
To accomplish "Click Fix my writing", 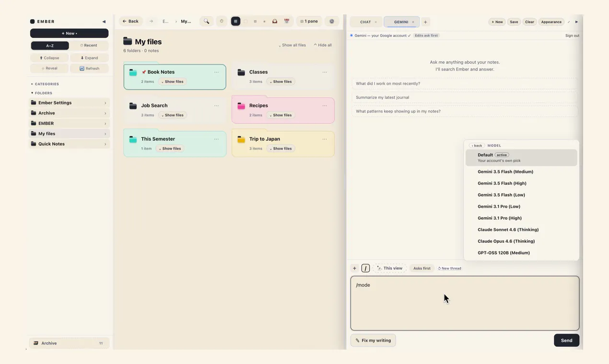I will (373, 341).
